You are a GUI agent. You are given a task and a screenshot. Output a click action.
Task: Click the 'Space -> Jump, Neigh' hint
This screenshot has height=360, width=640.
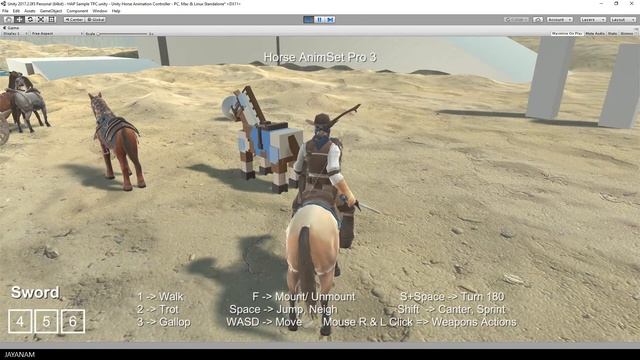(x=283, y=309)
